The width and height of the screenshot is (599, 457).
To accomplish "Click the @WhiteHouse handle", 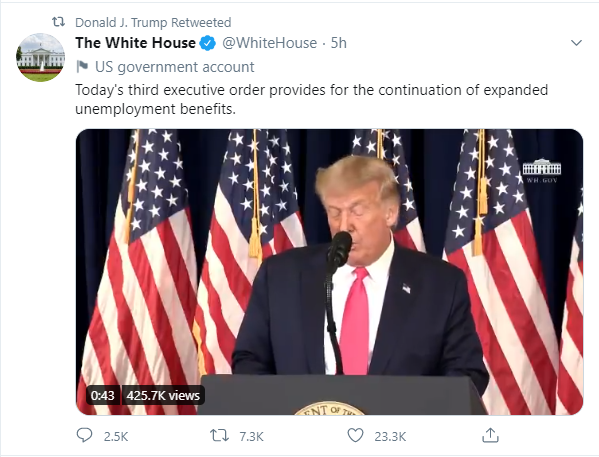I will (x=269, y=43).
